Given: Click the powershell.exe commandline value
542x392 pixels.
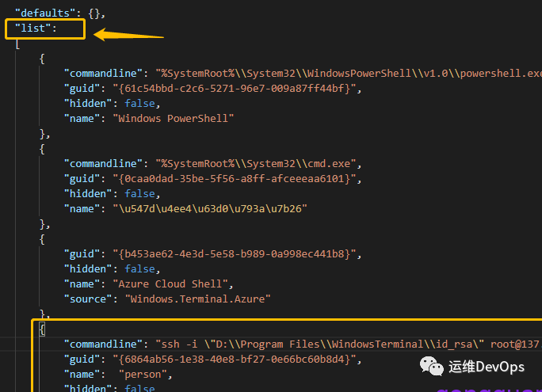Looking at the screenshot, I should (x=349, y=73).
